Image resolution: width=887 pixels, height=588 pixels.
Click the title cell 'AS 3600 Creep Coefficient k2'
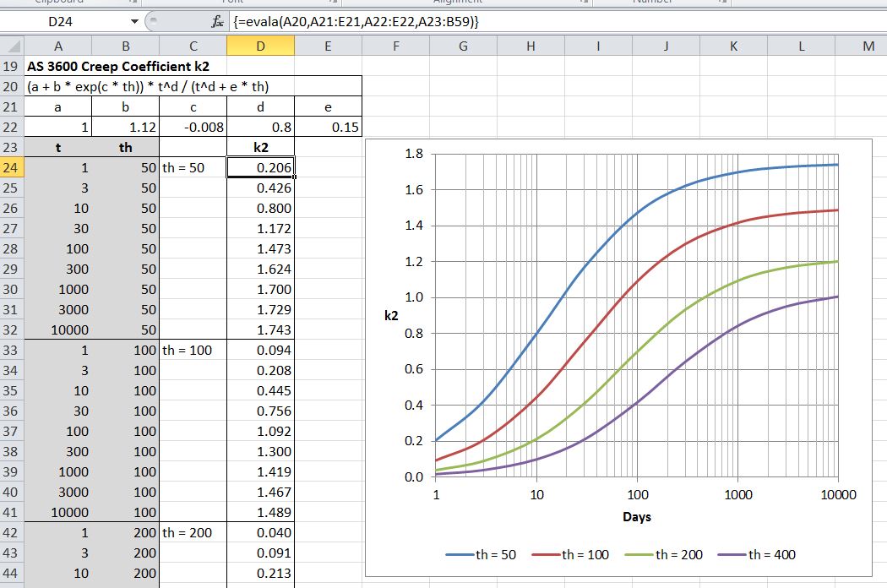118,66
